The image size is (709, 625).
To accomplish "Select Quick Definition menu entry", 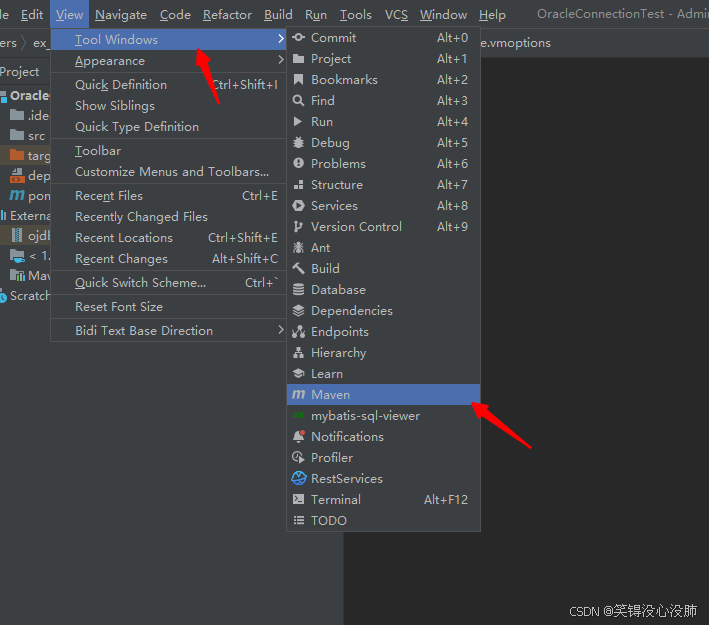I will (x=168, y=85).
